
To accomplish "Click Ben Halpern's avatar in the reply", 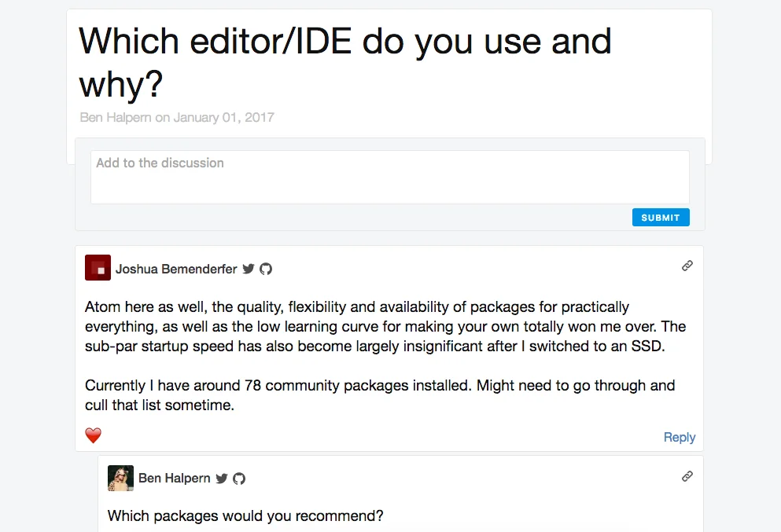I will pyautogui.click(x=120, y=478).
